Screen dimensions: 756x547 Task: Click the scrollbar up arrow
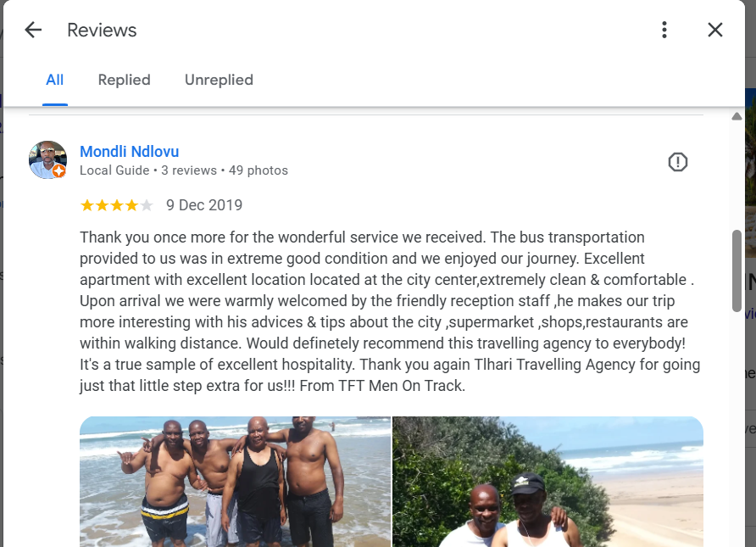(737, 116)
